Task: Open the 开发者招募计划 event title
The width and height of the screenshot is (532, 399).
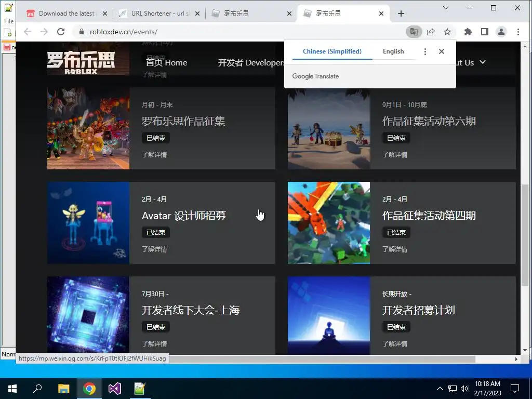Action: click(x=418, y=310)
